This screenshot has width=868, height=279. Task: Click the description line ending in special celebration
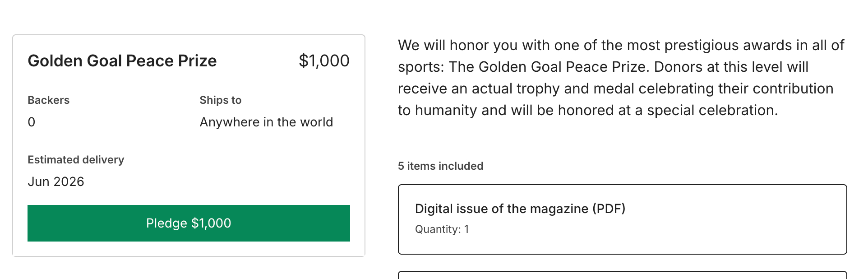(x=587, y=110)
